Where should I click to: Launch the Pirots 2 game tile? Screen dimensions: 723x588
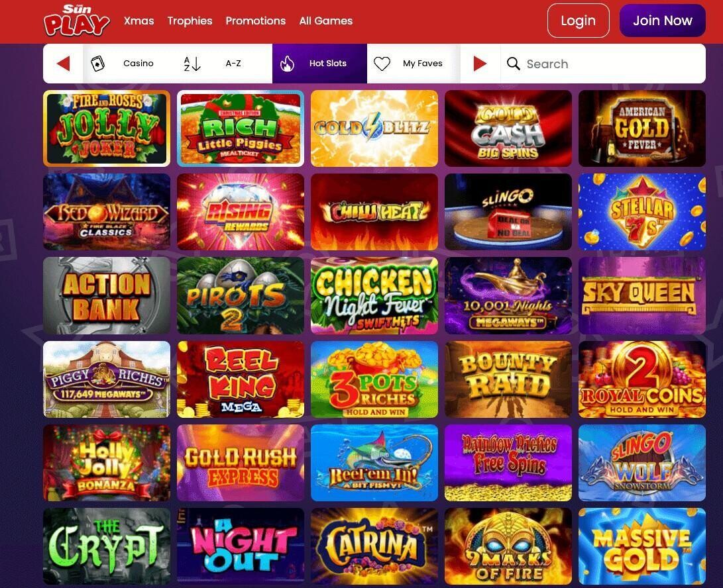(x=241, y=295)
